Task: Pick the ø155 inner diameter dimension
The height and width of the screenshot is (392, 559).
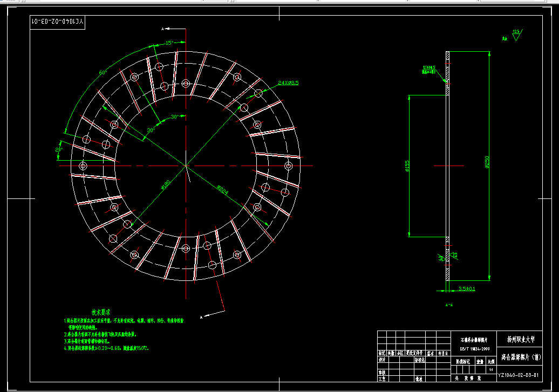Action: [x=407, y=166]
